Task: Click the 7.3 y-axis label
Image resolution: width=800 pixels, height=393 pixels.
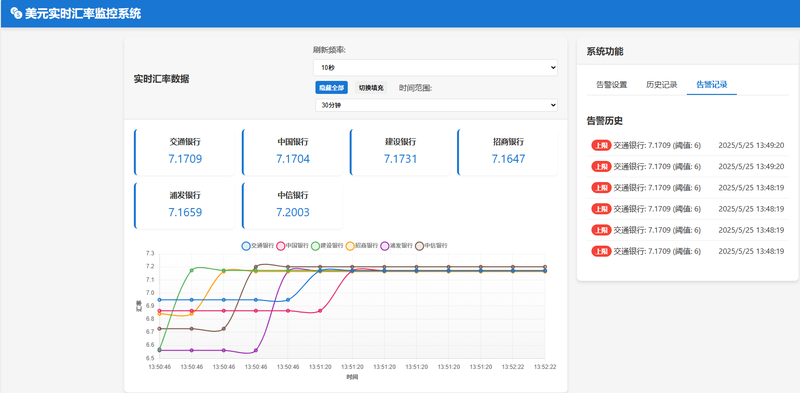Action: click(x=149, y=254)
